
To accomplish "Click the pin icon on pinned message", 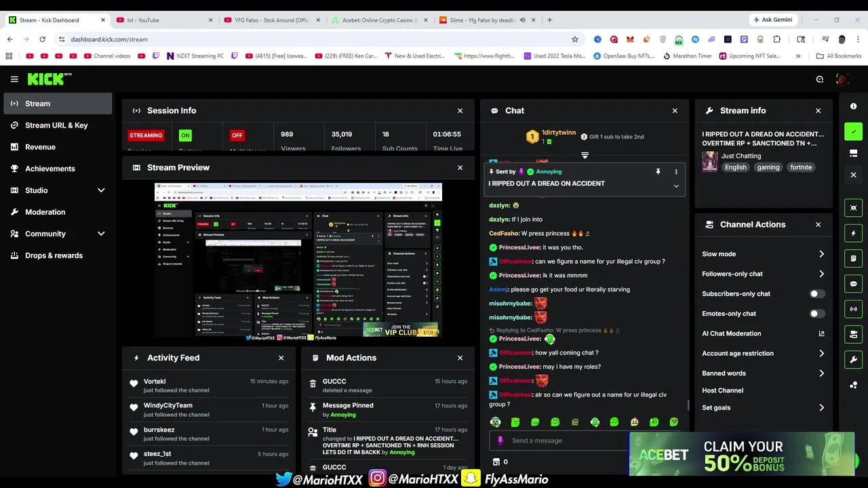I will point(658,172).
